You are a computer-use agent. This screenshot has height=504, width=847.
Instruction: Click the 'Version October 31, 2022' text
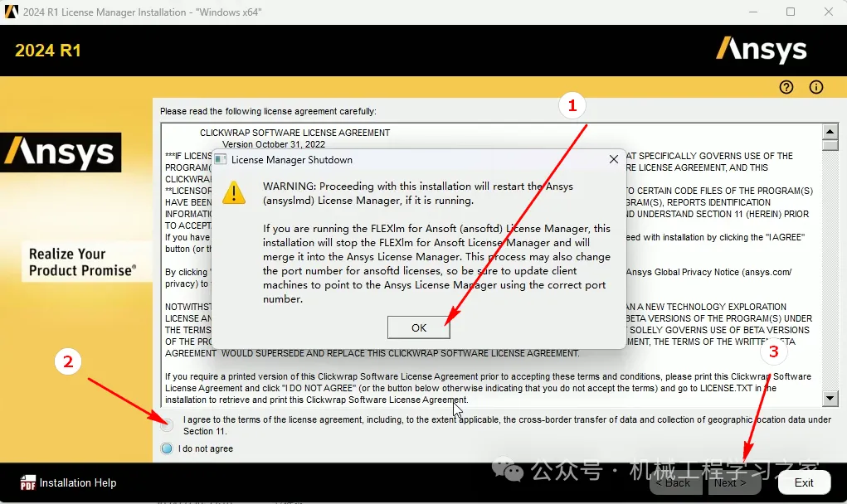click(x=274, y=144)
